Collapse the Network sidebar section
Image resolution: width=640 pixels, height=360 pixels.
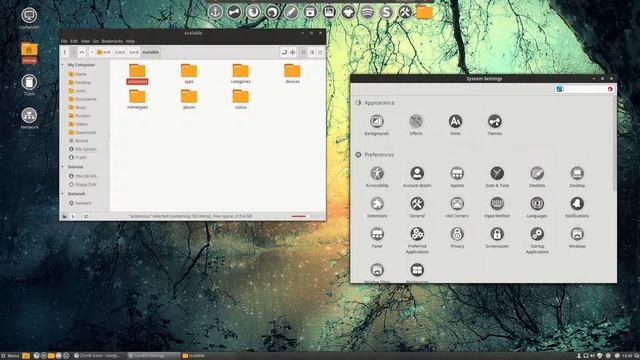63,194
